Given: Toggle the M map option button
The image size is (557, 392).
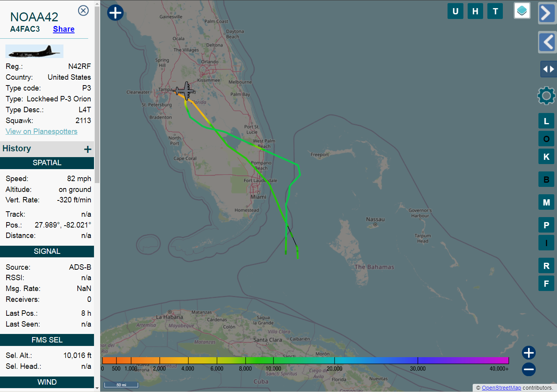Looking at the screenshot, I should pos(546,202).
